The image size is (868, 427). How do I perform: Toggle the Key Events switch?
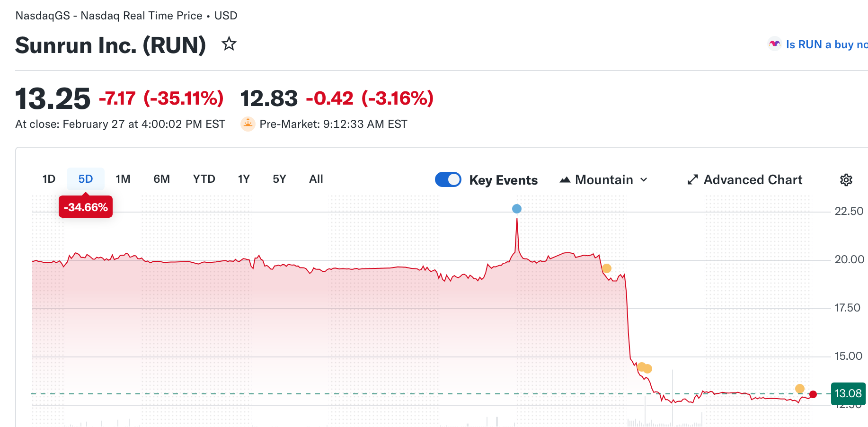point(448,180)
